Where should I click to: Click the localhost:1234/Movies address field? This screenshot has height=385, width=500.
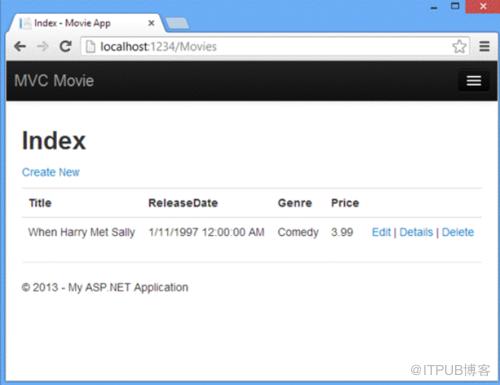pyautogui.click(x=275, y=46)
